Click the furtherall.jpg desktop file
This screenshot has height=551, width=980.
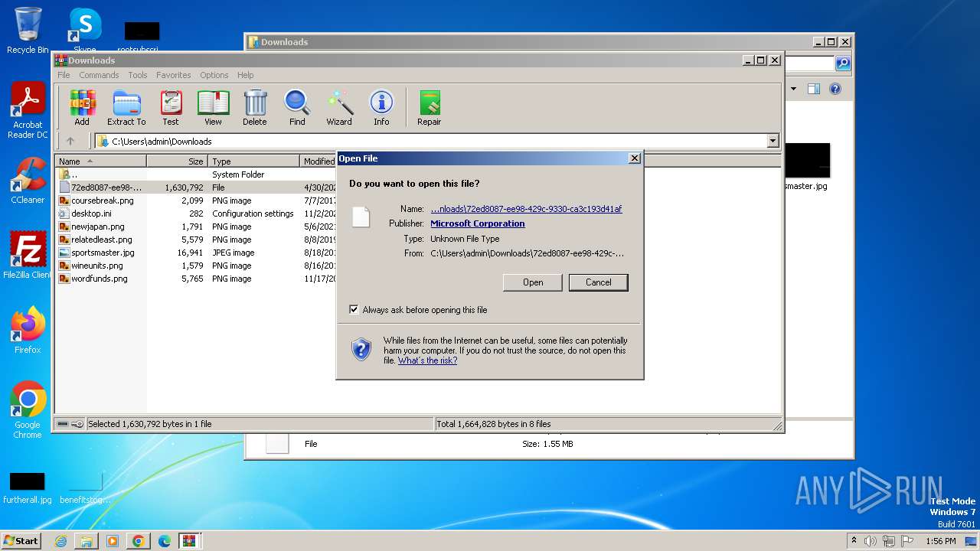[x=28, y=487]
